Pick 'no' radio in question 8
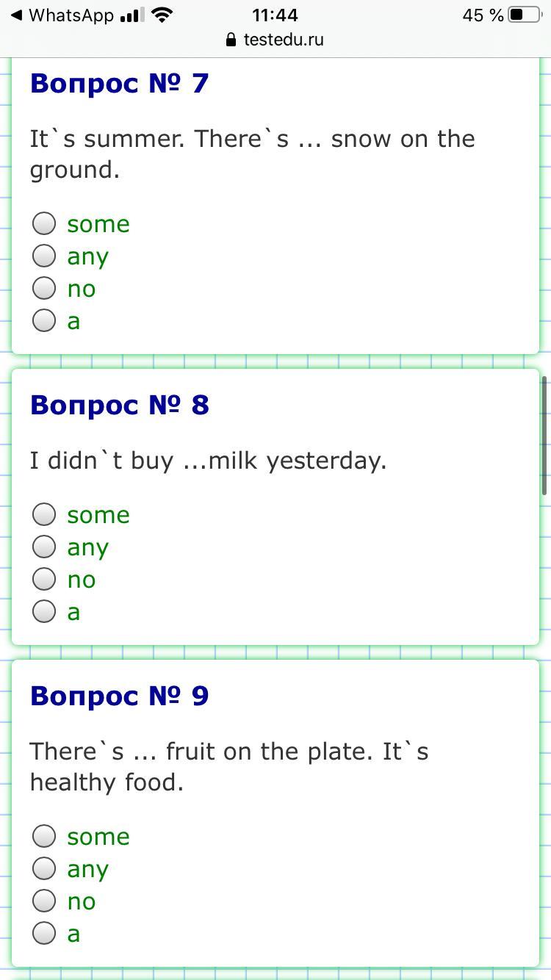This screenshot has width=551, height=980. click(44, 579)
